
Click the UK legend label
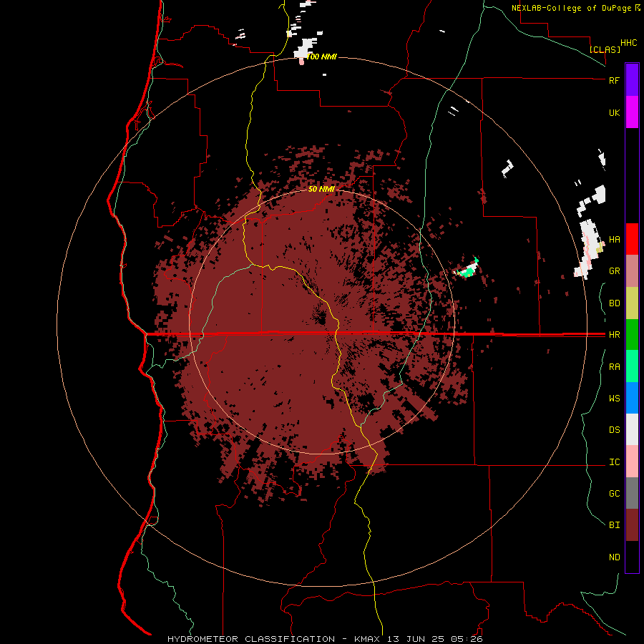[x=614, y=112]
